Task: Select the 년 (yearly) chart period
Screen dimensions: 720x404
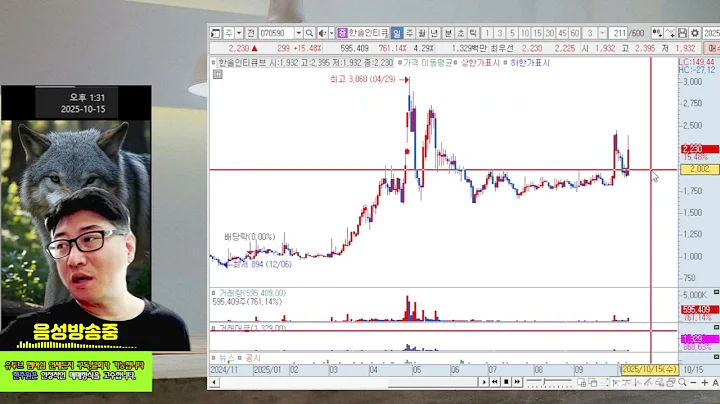Action: click(434, 33)
